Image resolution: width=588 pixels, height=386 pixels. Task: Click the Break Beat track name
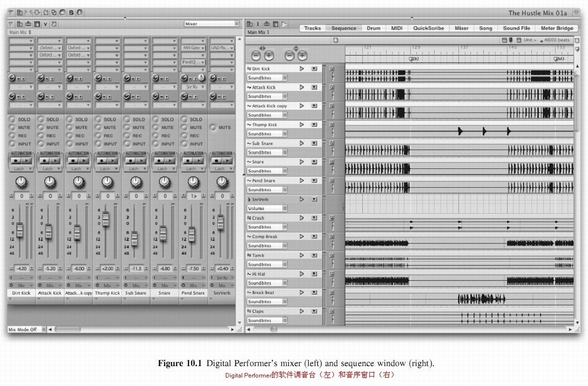[x=263, y=293]
